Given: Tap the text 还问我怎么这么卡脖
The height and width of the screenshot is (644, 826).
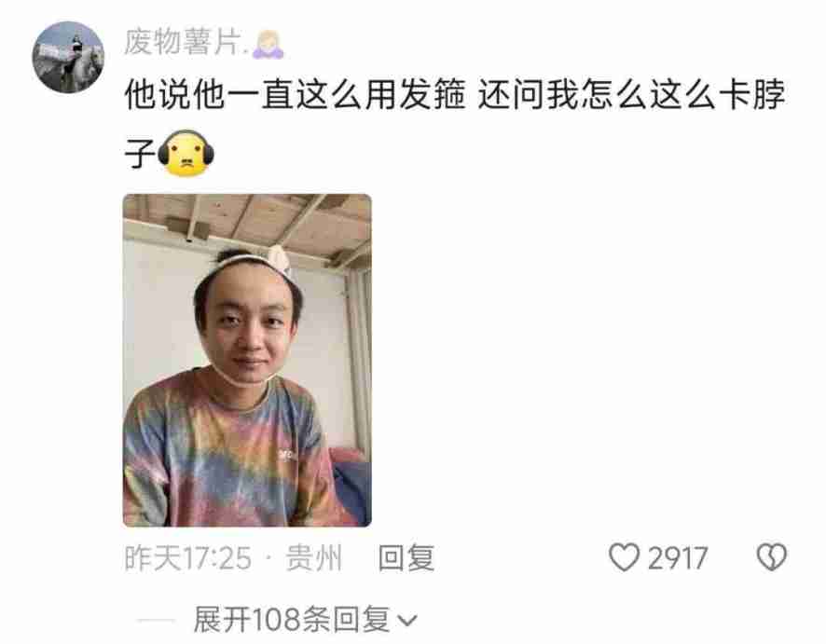Looking at the screenshot, I should [x=631, y=95].
